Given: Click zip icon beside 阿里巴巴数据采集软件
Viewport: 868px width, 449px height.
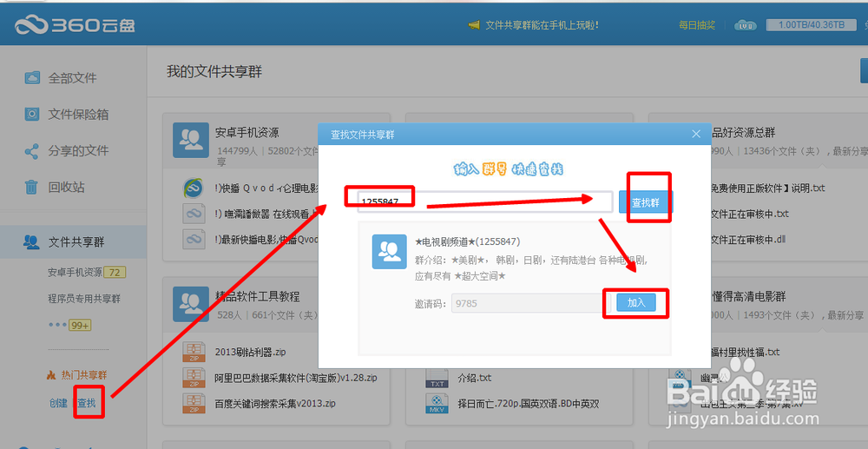Looking at the screenshot, I should click(x=194, y=378).
